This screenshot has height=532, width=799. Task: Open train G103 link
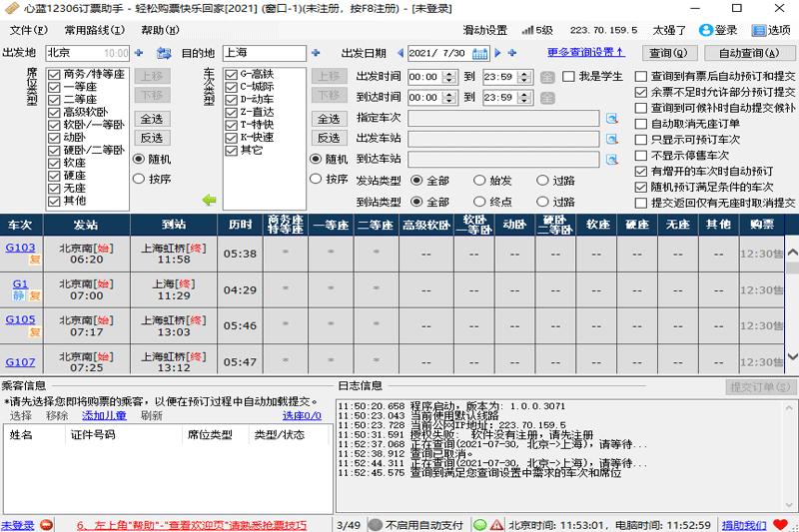click(20, 248)
